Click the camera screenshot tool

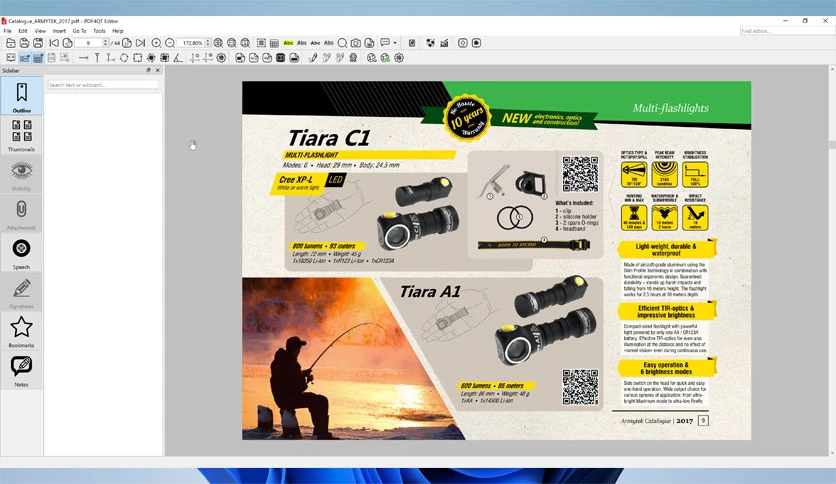[356, 43]
